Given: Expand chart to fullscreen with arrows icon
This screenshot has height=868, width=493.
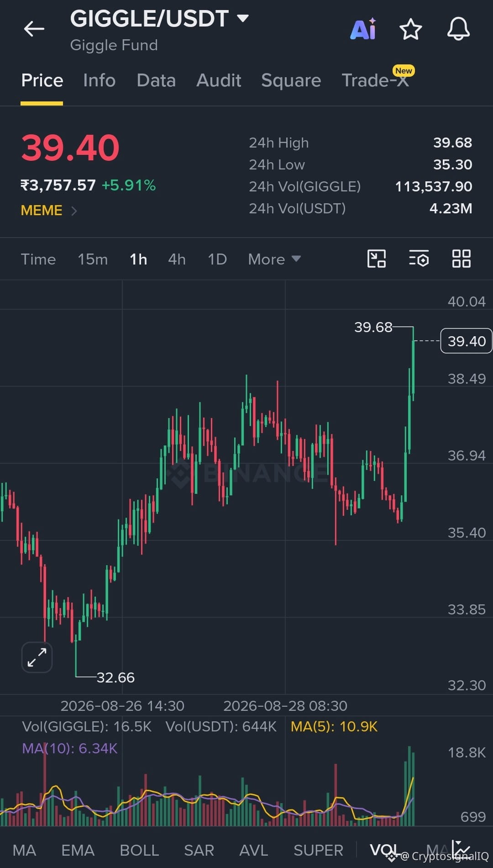Looking at the screenshot, I should [37, 657].
